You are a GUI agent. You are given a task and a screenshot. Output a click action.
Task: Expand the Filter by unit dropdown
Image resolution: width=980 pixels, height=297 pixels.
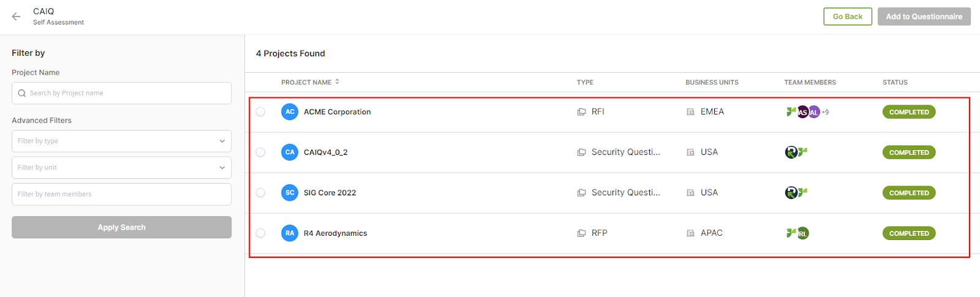coord(121,168)
